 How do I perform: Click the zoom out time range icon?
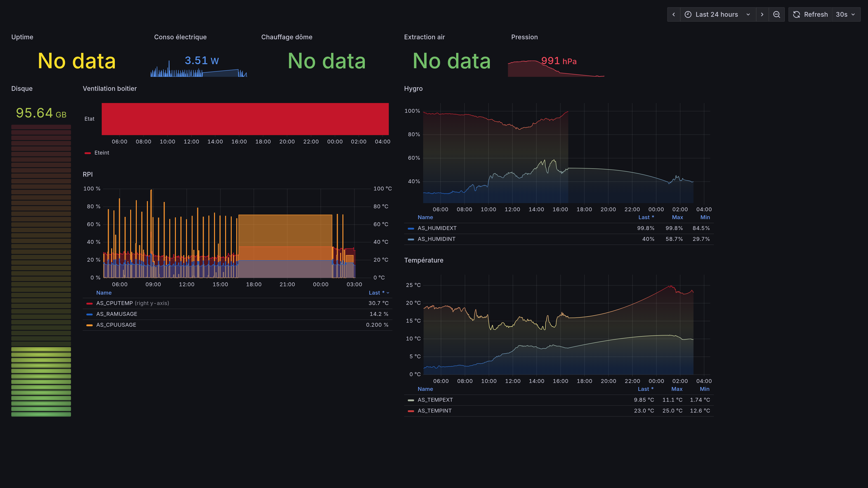(776, 14)
